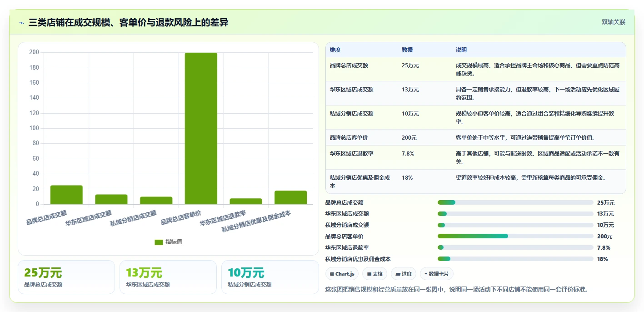Click the 品牌总店成交额 bar in the chart
Viewport: 644px width, 312px height.
[x=66, y=195]
